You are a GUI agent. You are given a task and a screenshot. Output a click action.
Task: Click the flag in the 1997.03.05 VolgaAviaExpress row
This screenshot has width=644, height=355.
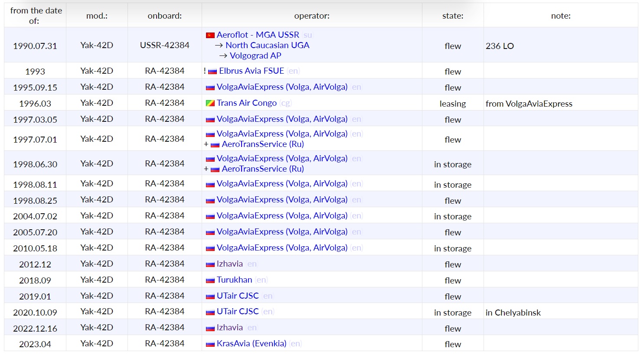point(210,119)
